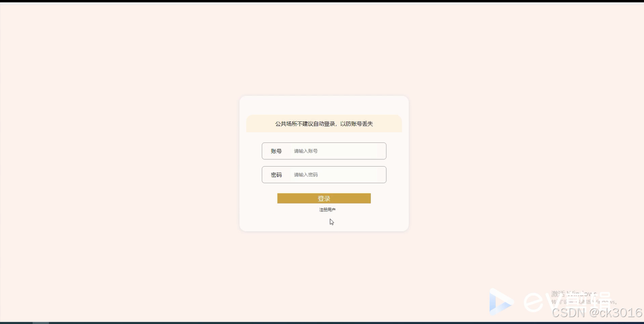
Task: Click the blue play-triangle EV recorder logo
Action: coord(501,301)
